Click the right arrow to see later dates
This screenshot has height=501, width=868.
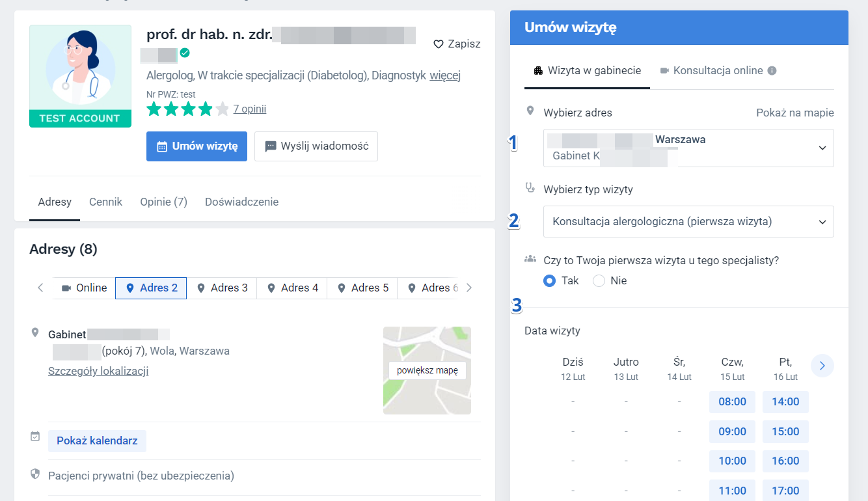[x=822, y=366]
